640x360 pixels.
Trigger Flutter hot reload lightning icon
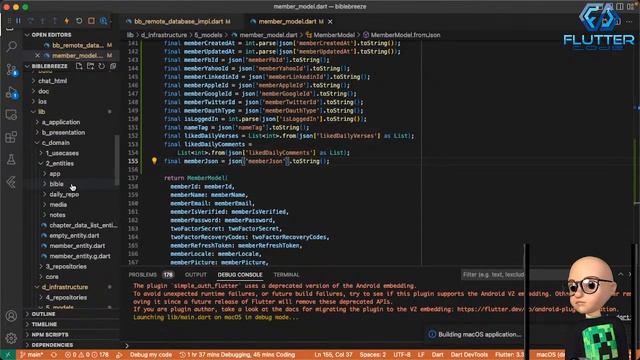[67, 21]
